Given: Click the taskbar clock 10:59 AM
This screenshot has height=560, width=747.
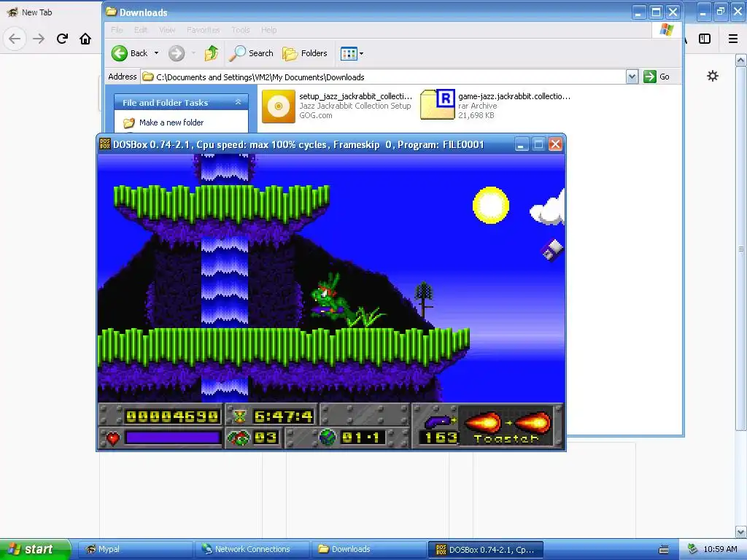Looking at the screenshot, I should pyautogui.click(x=720, y=549).
